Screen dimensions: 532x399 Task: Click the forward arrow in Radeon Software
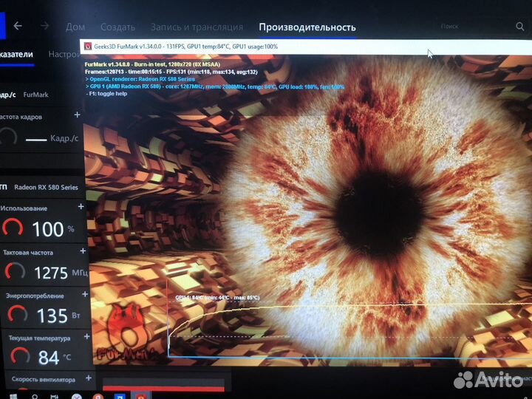point(44,26)
